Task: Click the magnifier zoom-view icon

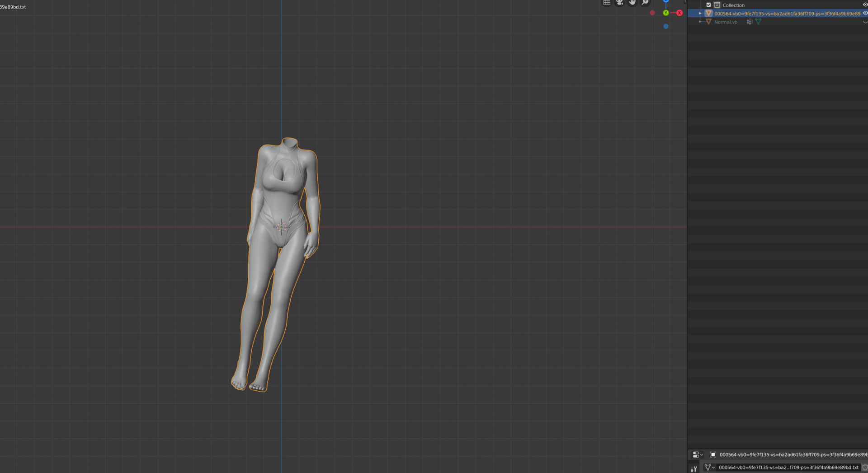Action: click(645, 2)
